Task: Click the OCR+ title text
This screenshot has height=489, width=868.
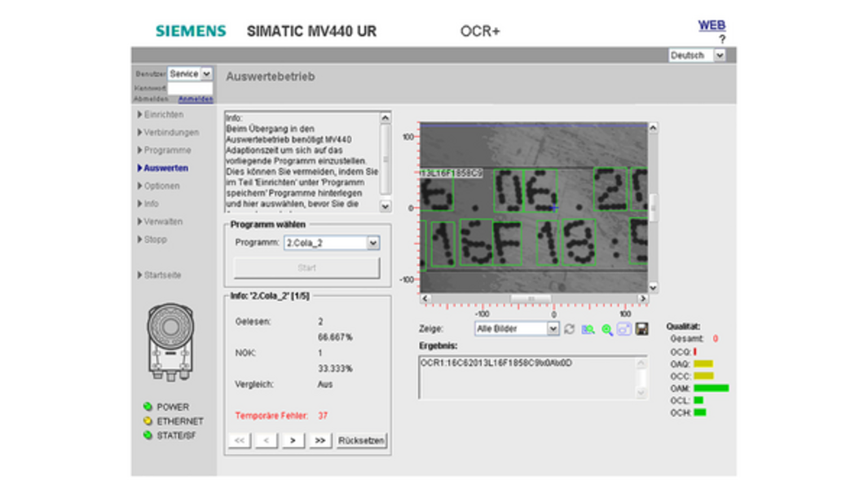Action: click(480, 32)
